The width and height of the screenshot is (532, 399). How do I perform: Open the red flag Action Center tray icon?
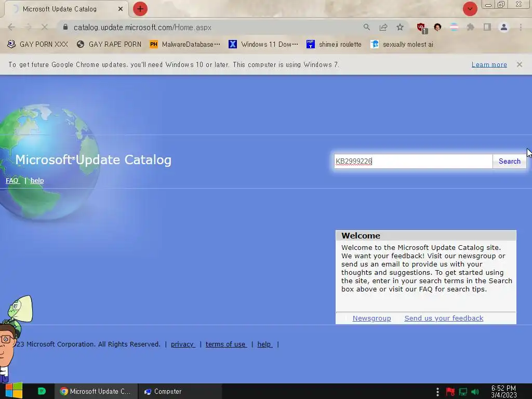pyautogui.click(x=450, y=392)
